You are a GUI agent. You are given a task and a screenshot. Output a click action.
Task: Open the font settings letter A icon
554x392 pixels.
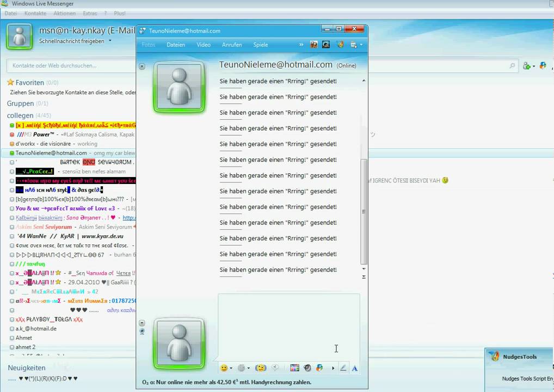(x=355, y=369)
